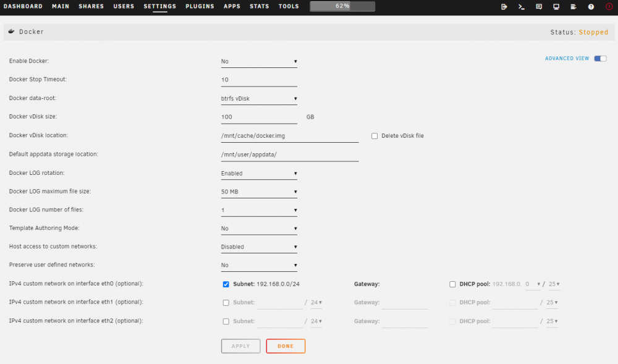Check the eth1 Subnet checkbox

[226, 303]
